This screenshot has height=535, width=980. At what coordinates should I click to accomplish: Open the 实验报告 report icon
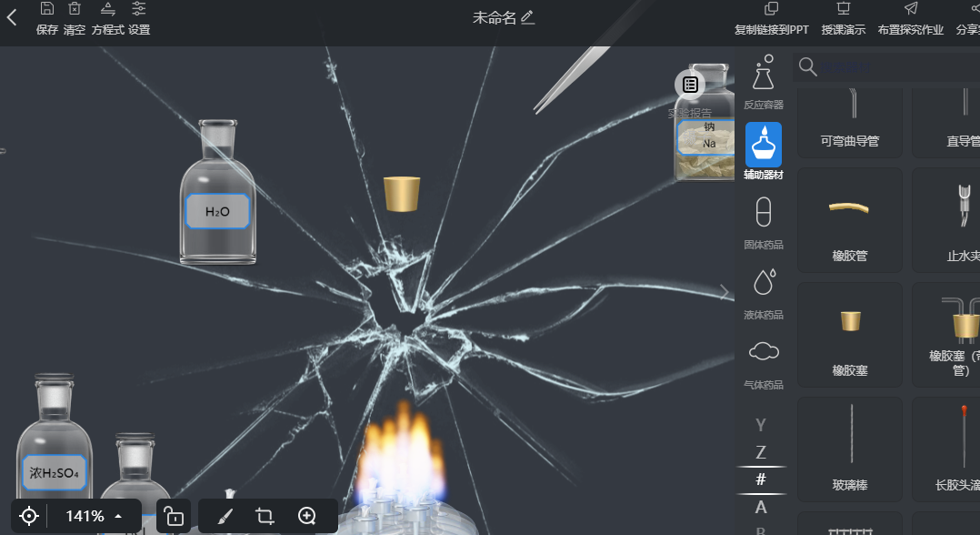[x=690, y=85]
